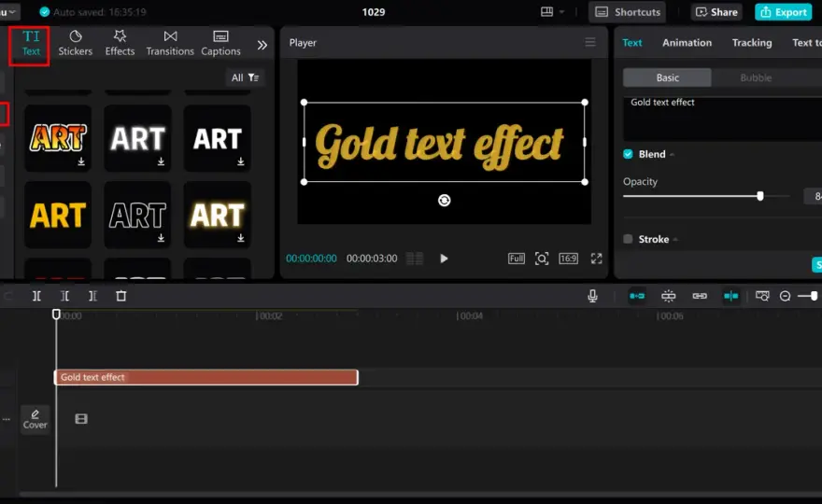
Task: Collapse the Blend section arrow
Action: (672, 155)
